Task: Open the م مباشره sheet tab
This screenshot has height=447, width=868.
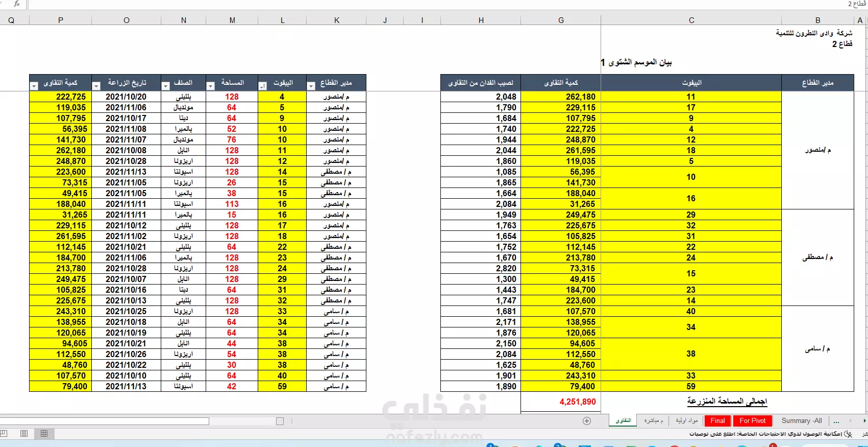Action: click(x=653, y=421)
